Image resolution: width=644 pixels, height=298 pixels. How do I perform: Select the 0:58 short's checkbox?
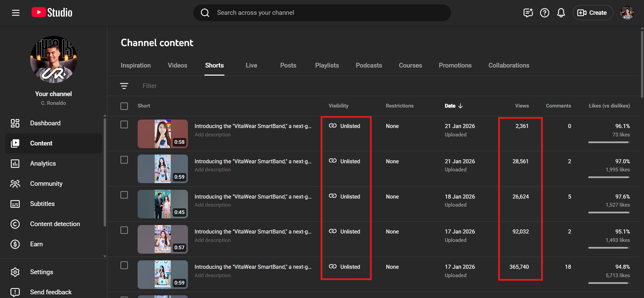124,125
